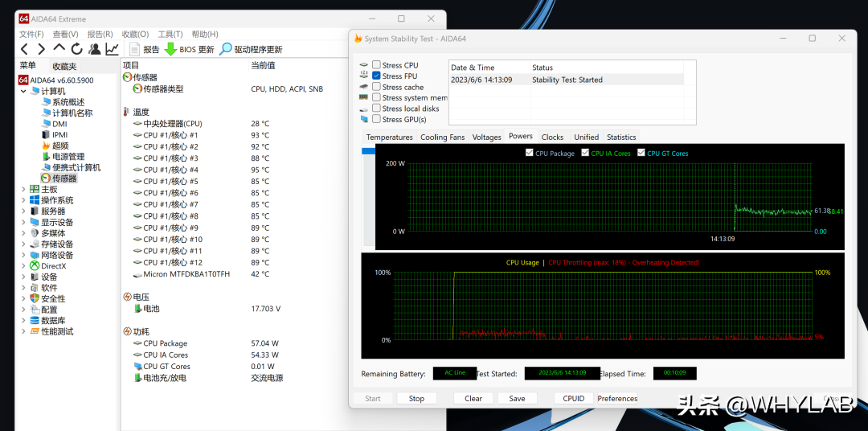This screenshot has width=868, height=431.
Task: Select 超频 overclock tree item
Action: click(x=55, y=146)
